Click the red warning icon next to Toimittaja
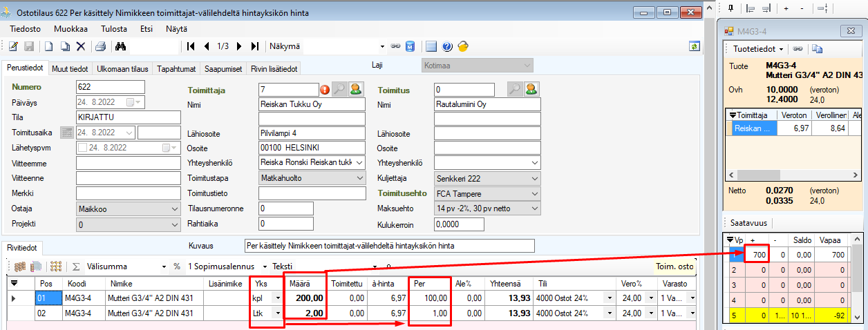This screenshot has height=330, width=868. 325,89
